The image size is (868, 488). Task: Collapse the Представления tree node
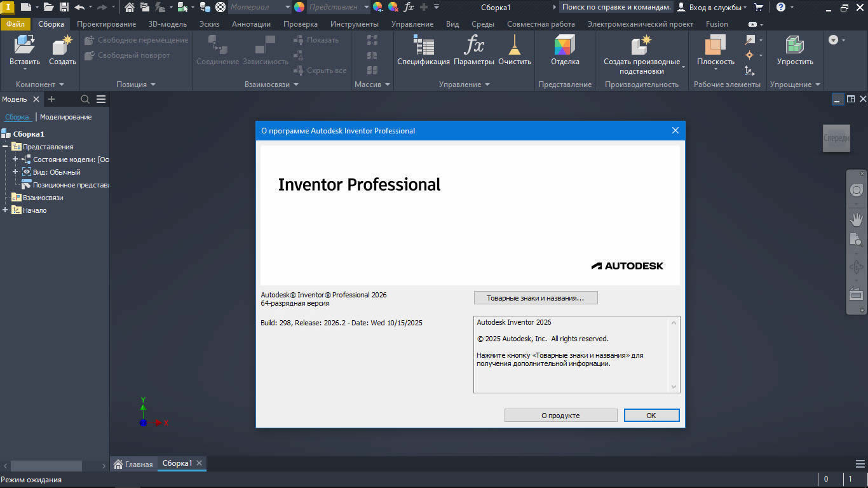coord(5,147)
